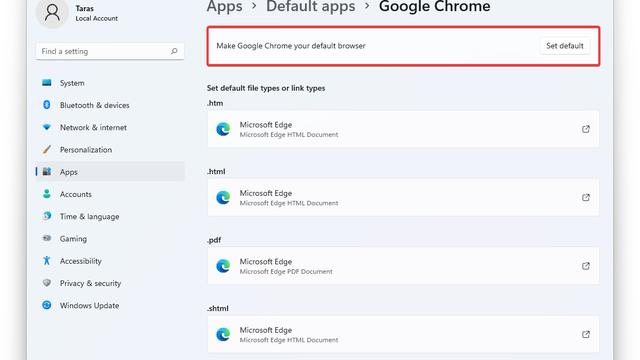Select Apps in the sidebar
This screenshot has height=360, width=640.
coord(110,172)
